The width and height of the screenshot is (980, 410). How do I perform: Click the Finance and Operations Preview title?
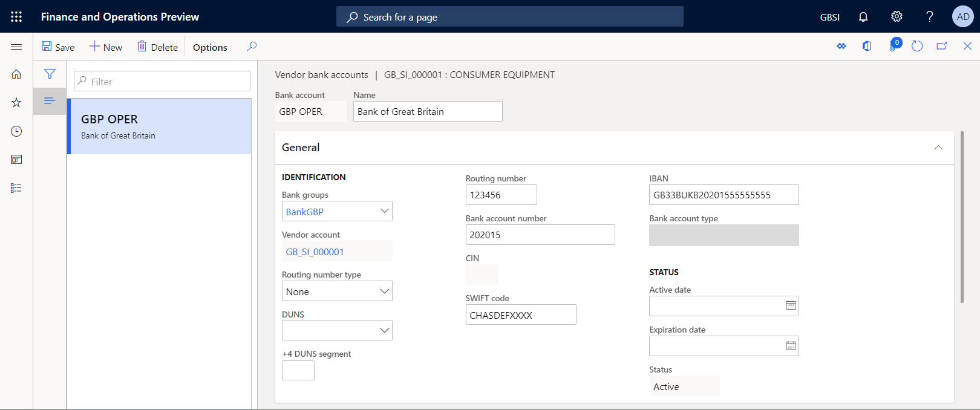[120, 17]
